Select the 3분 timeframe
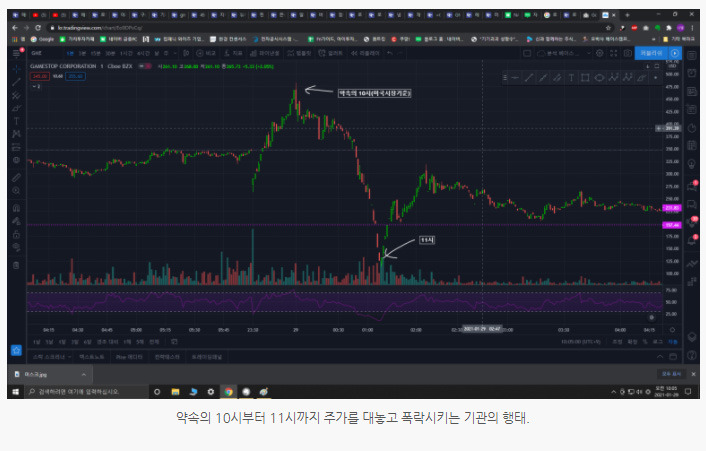The width and height of the screenshot is (706, 451). (x=82, y=53)
